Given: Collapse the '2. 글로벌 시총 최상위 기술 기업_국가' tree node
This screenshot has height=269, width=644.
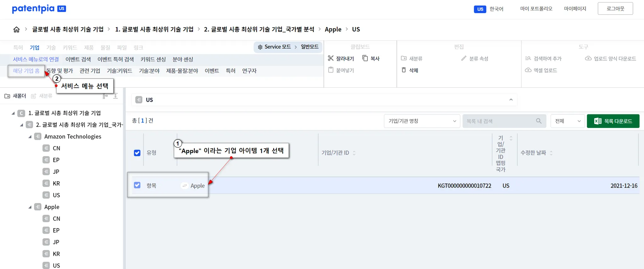Looking at the screenshot, I should pyautogui.click(x=21, y=125).
